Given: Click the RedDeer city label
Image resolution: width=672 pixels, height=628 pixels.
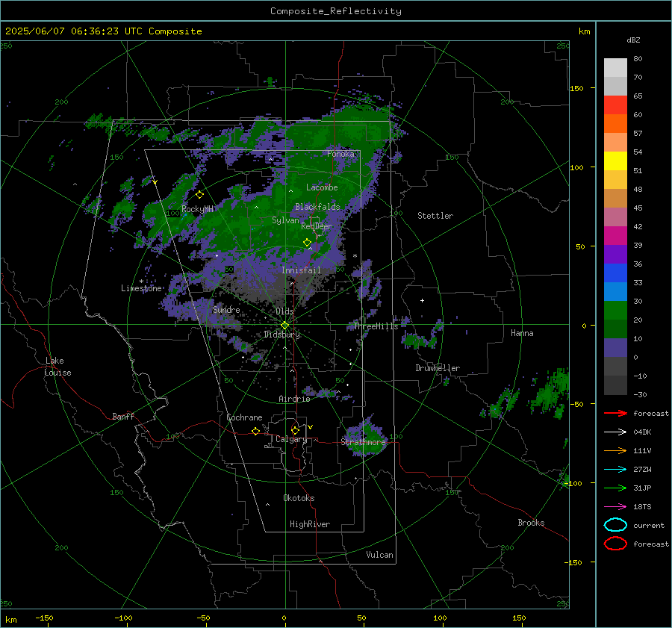Looking at the screenshot, I should coord(317,226).
